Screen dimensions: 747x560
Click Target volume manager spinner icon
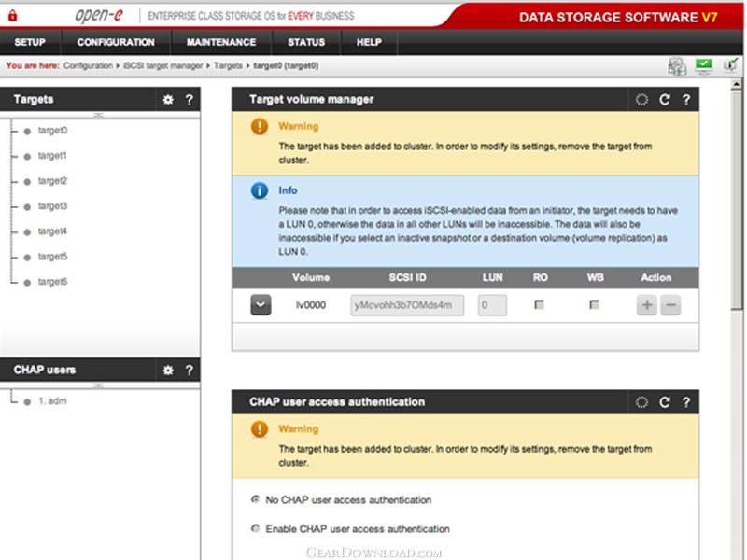pyautogui.click(x=641, y=100)
